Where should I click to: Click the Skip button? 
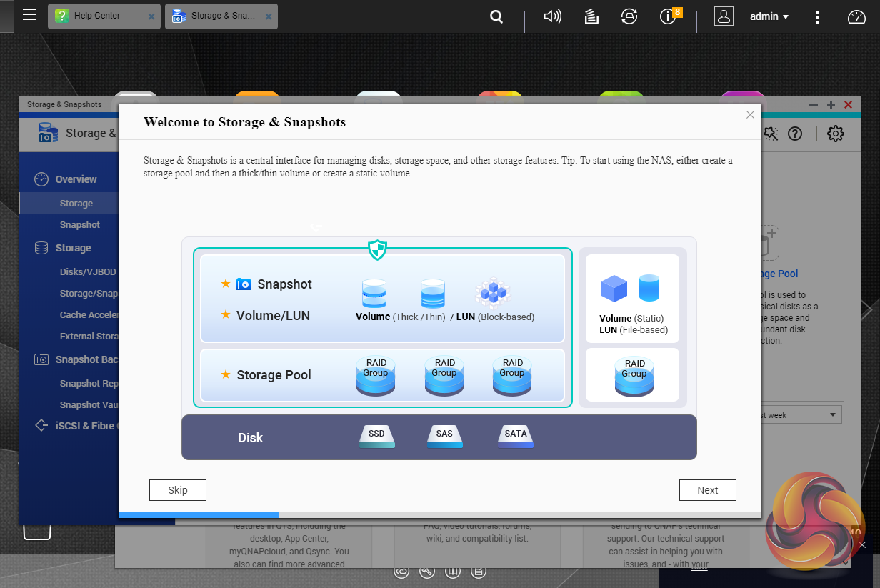pos(178,490)
